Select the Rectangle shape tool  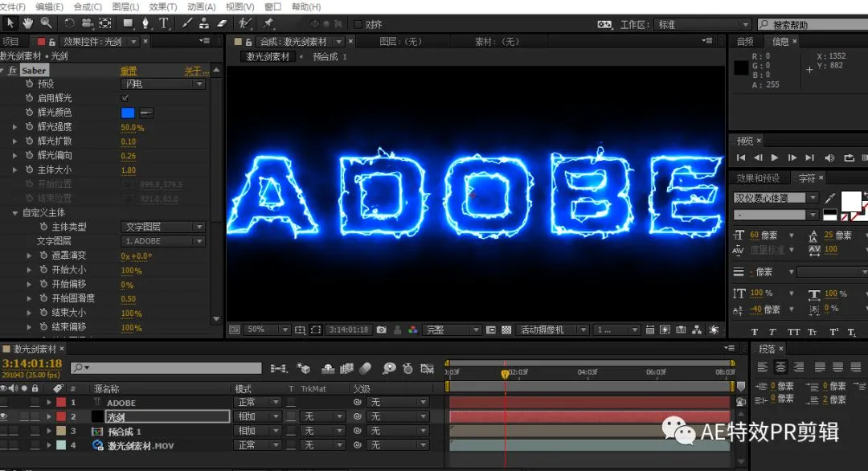pyautogui.click(x=128, y=23)
